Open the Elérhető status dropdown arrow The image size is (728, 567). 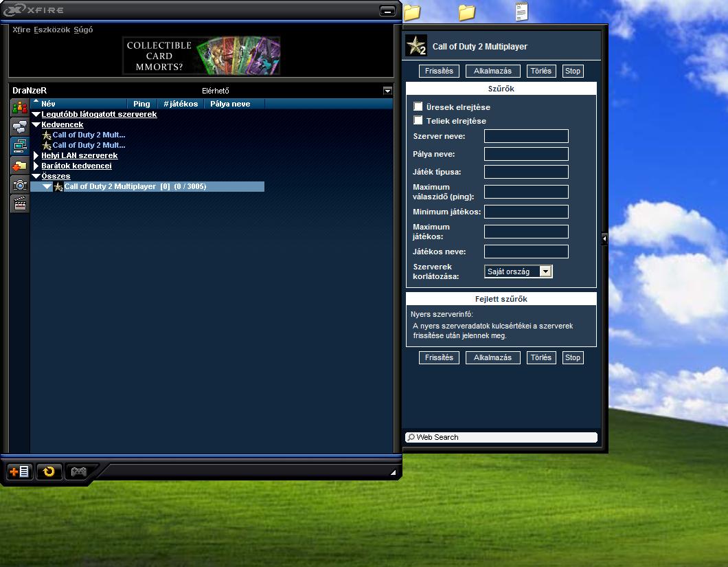387,91
